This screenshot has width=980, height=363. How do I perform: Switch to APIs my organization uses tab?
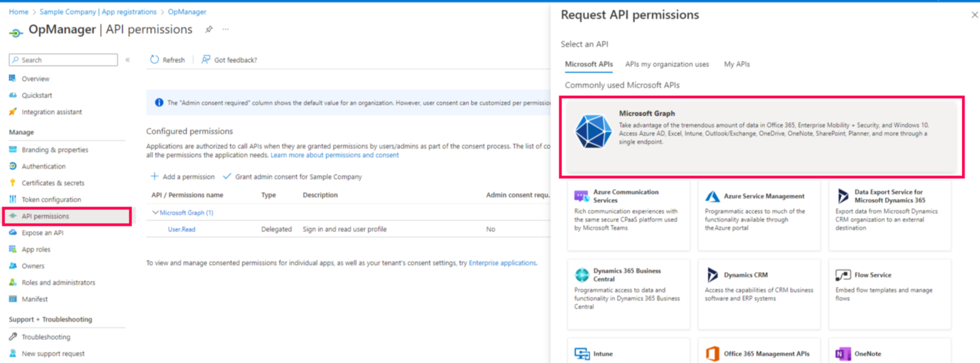click(x=666, y=64)
